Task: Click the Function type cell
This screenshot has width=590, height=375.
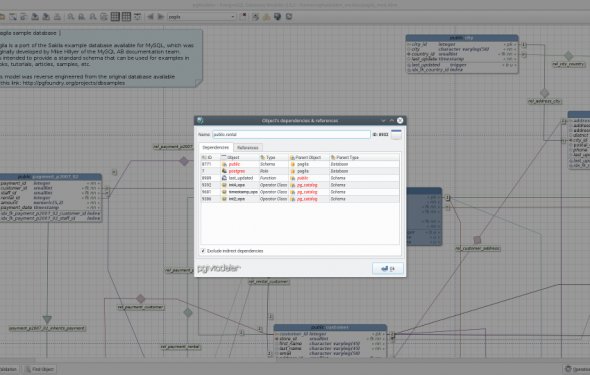Action: tap(274, 178)
